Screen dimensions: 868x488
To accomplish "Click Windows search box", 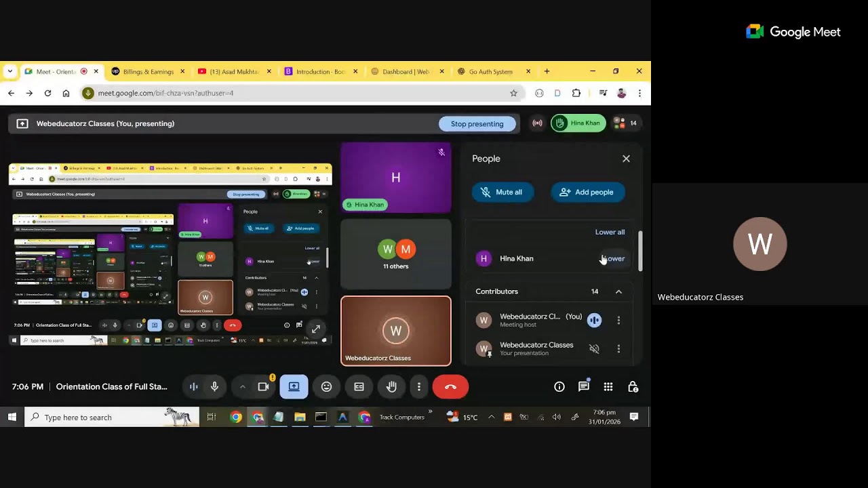I will point(112,417).
